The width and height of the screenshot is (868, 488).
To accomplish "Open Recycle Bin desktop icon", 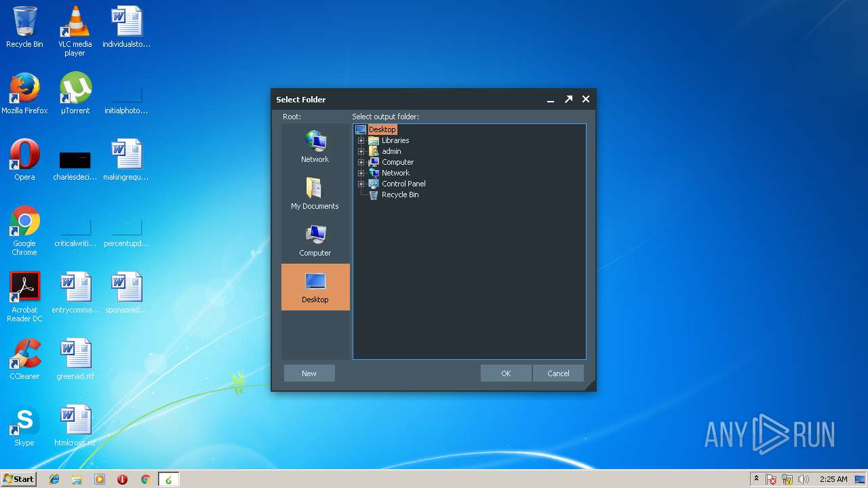I will click(x=24, y=28).
